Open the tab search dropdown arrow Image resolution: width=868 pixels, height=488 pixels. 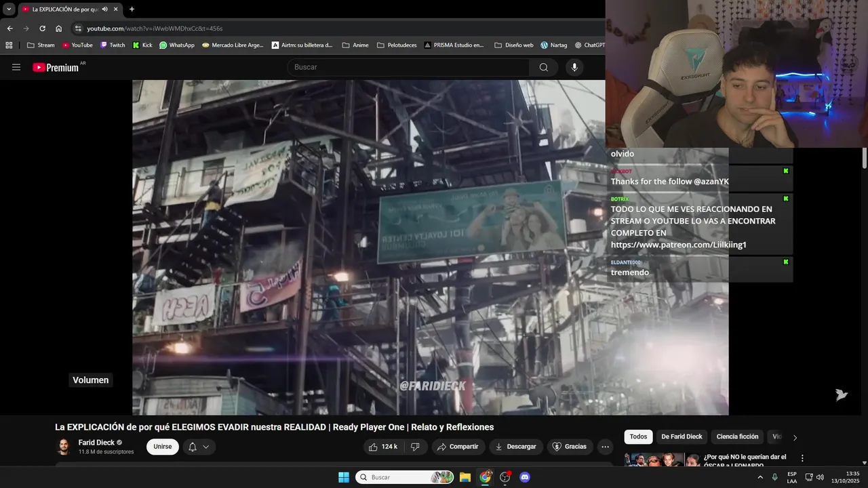pyautogui.click(x=9, y=9)
